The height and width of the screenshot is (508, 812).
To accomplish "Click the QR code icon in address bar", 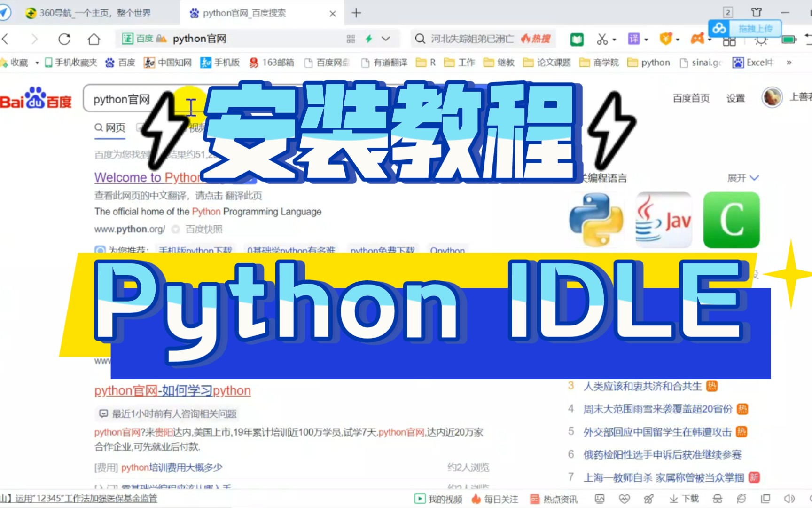I will coord(351,39).
